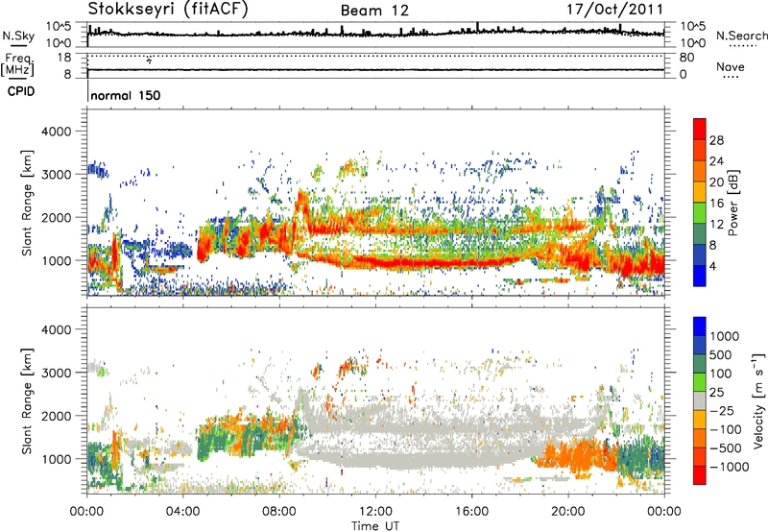The width and height of the screenshot is (768, 532).
Task: Click the 'Power [dB]' colorbar title
Action: pos(732,203)
